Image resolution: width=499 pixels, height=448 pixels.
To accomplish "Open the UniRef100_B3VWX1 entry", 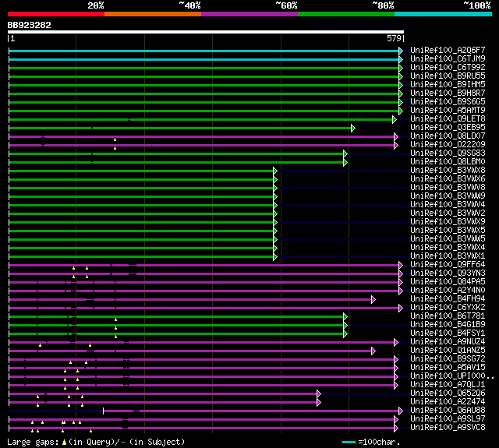I will click(448, 256).
